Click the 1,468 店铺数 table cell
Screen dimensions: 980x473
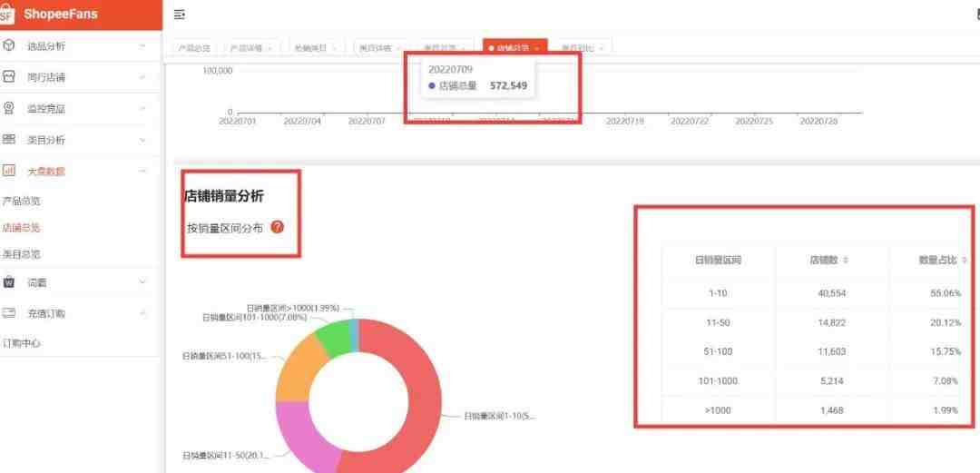coord(830,410)
